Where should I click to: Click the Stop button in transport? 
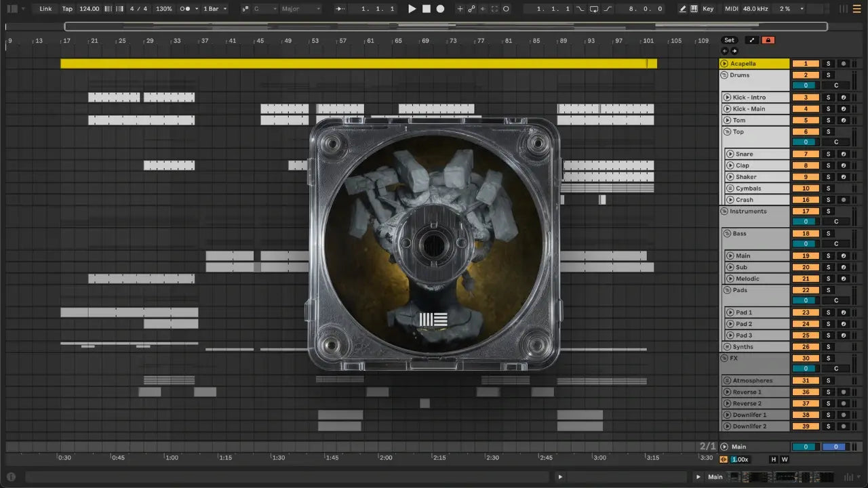pyautogui.click(x=426, y=9)
